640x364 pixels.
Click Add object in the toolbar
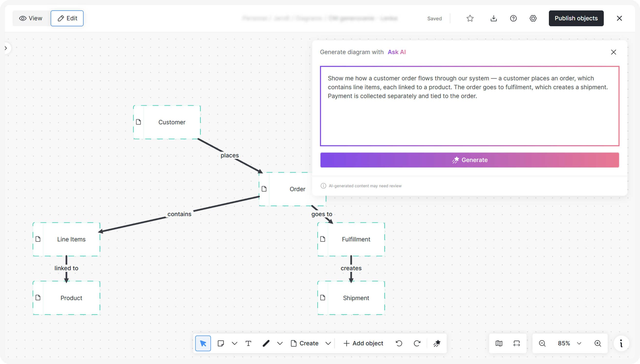[x=363, y=343]
